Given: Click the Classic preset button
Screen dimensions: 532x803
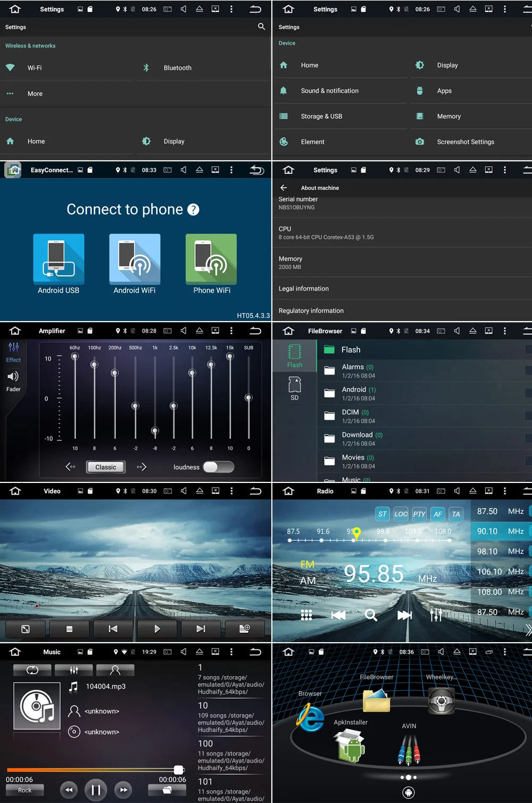Looking at the screenshot, I should tap(106, 467).
